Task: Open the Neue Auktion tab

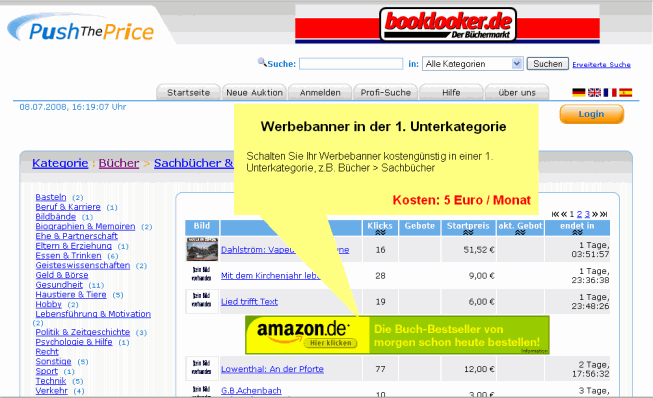Action: click(254, 92)
